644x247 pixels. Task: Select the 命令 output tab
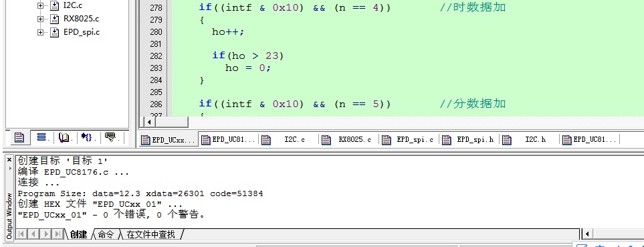coord(106,234)
